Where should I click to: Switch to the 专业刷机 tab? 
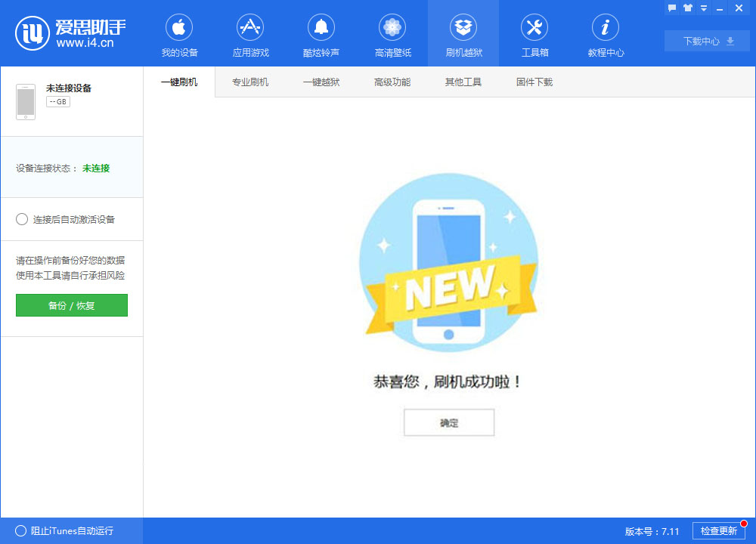(x=249, y=82)
